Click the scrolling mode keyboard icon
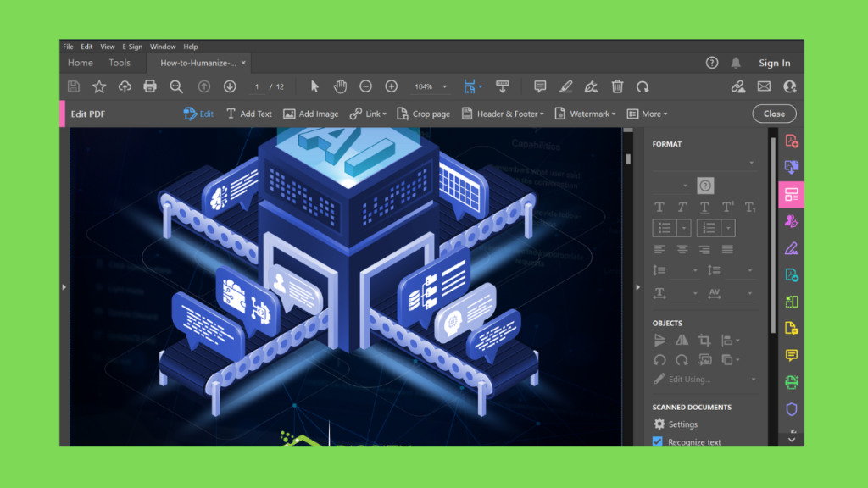Image resolution: width=868 pixels, height=488 pixels. (x=503, y=86)
